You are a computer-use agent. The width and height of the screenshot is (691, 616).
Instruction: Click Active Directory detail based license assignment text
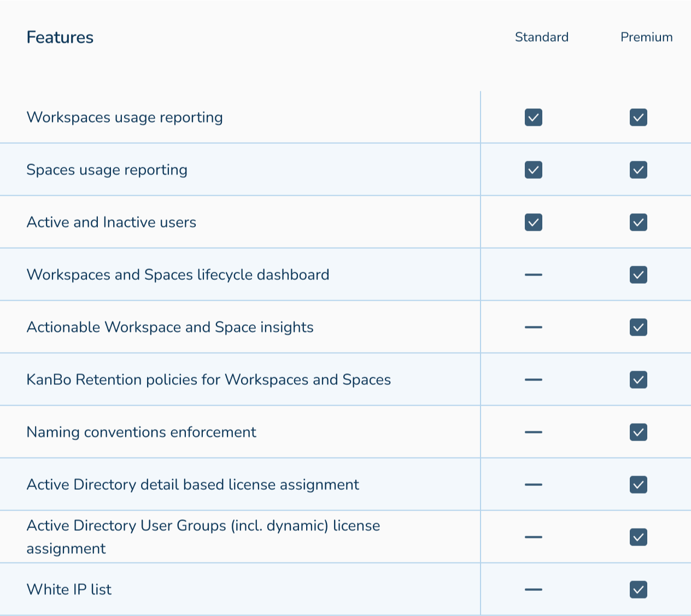pos(192,485)
